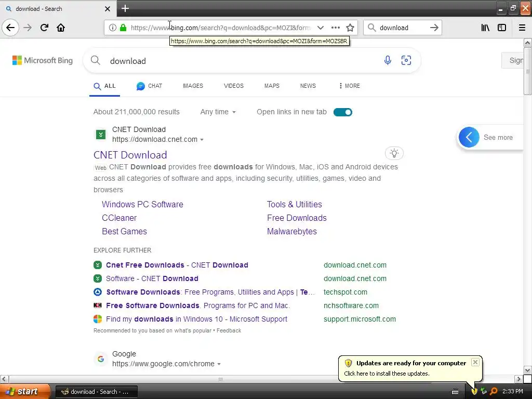The image size is (532, 399).
Task: Click the Feedback link under recommendations
Action: (x=229, y=330)
